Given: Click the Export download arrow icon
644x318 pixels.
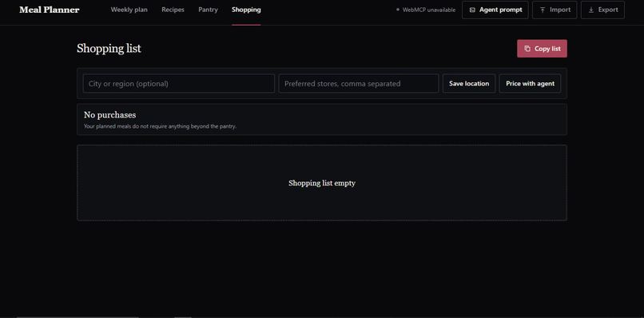Looking at the screenshot, I should tap(591, 10).
